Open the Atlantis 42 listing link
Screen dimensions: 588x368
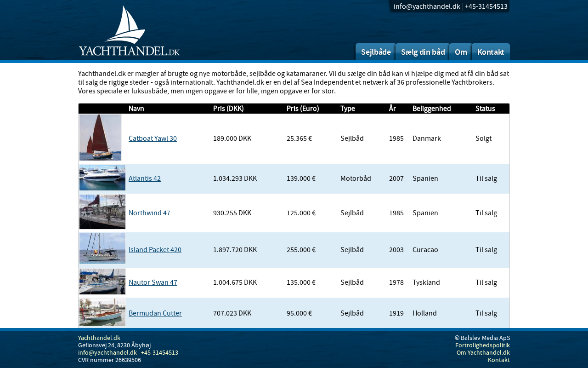point(145,178)
